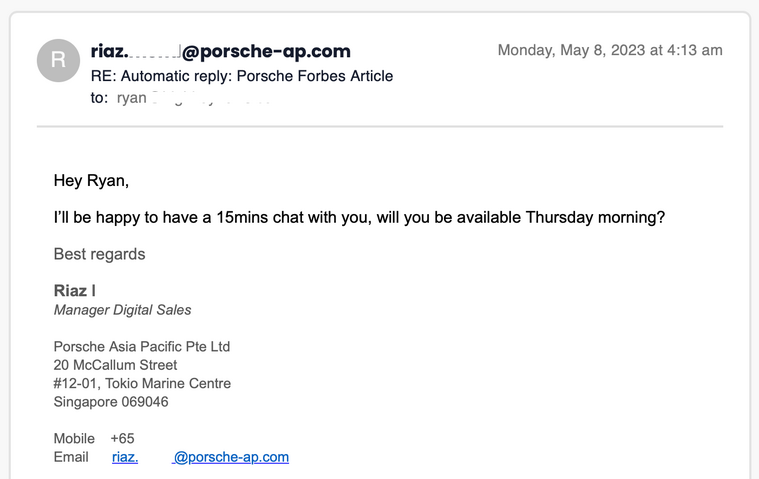Click the sentence about a 15mins chat
This screenshot has height=479, width=759.
tap(359, 217)
